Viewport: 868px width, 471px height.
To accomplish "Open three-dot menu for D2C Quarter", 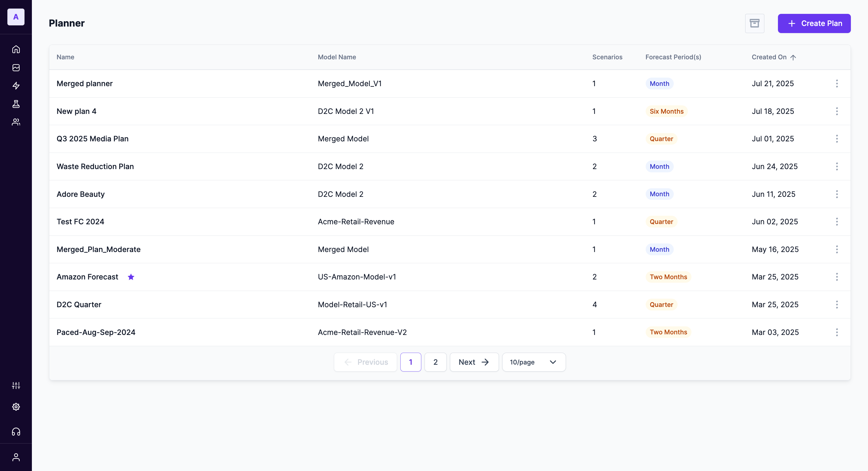I will pyautogui.click(x=837, y=305).
